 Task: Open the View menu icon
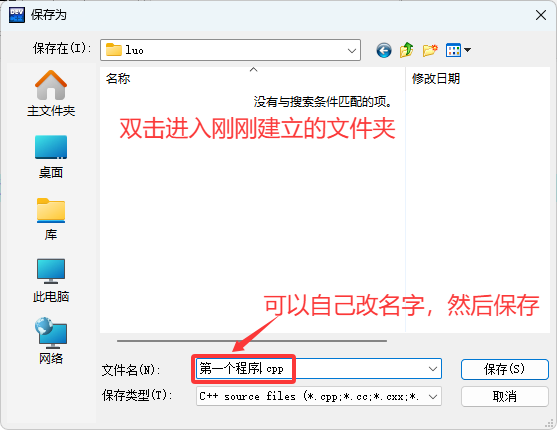pos(453,50)
